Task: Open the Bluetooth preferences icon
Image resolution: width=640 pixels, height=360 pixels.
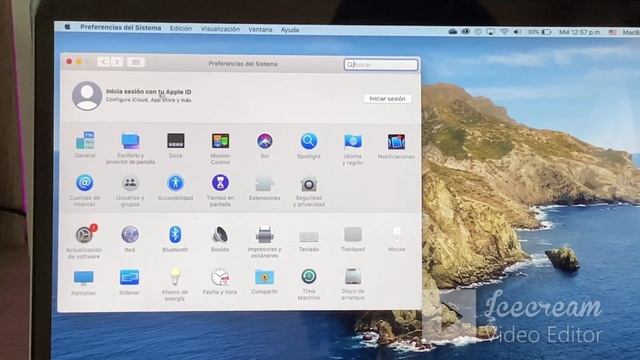Action: pos(175,235)
